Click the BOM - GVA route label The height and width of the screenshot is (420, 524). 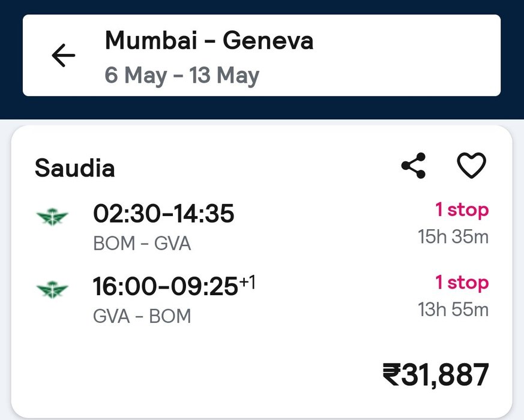pyautogui.click(x=142, y=244)
